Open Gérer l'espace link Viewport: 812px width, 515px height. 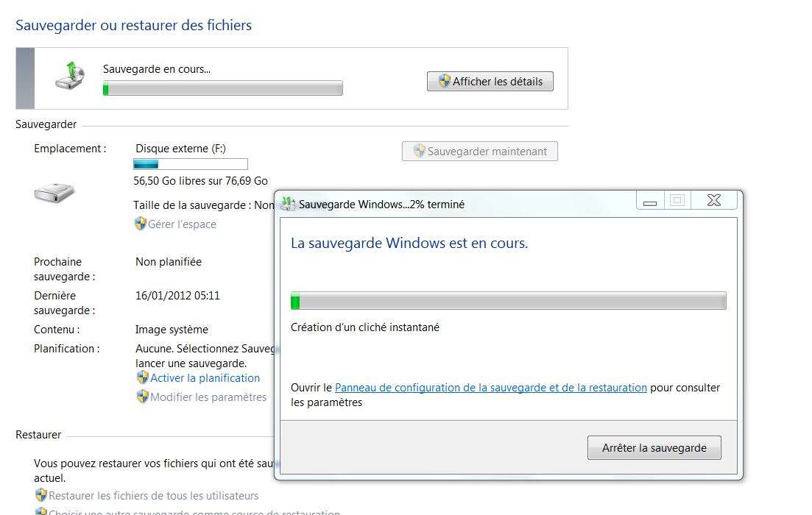[182, 224]
